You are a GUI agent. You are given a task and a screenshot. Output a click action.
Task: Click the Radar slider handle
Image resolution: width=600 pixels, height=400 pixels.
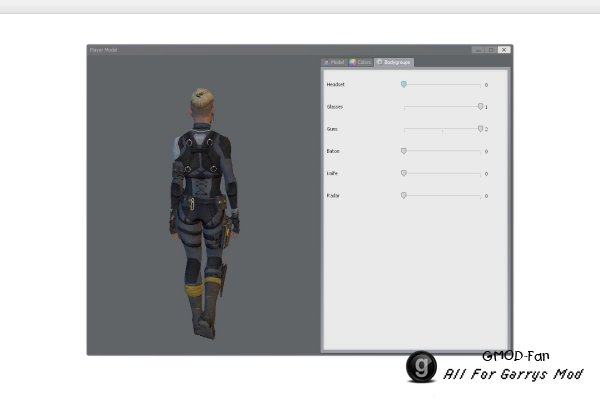click(404, 195)
